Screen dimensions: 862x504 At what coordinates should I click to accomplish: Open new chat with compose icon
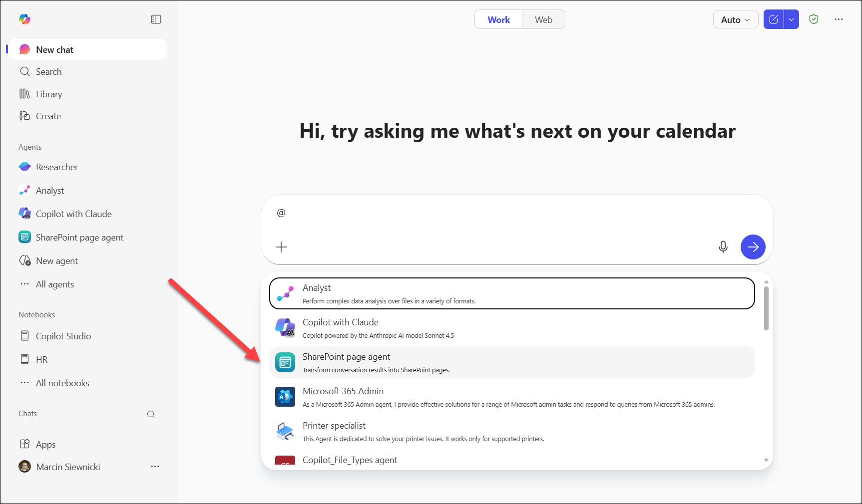pyautogui.click(x=773, y=19)
